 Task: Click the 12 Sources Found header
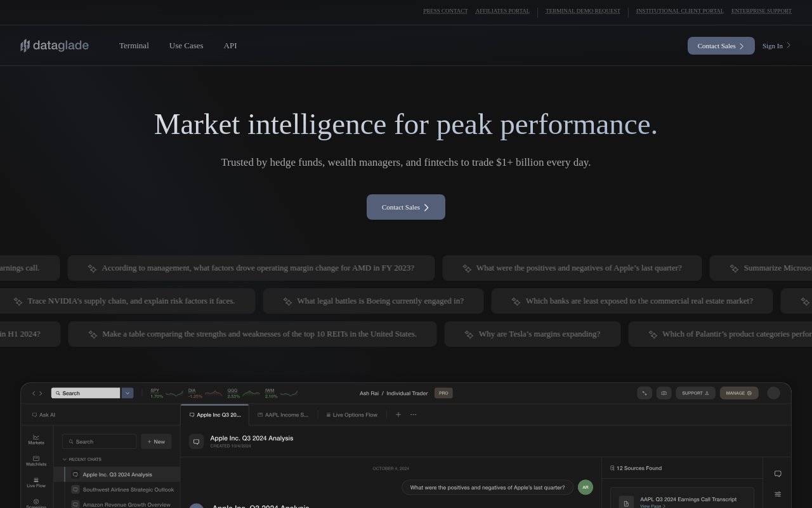pos(636,468)
